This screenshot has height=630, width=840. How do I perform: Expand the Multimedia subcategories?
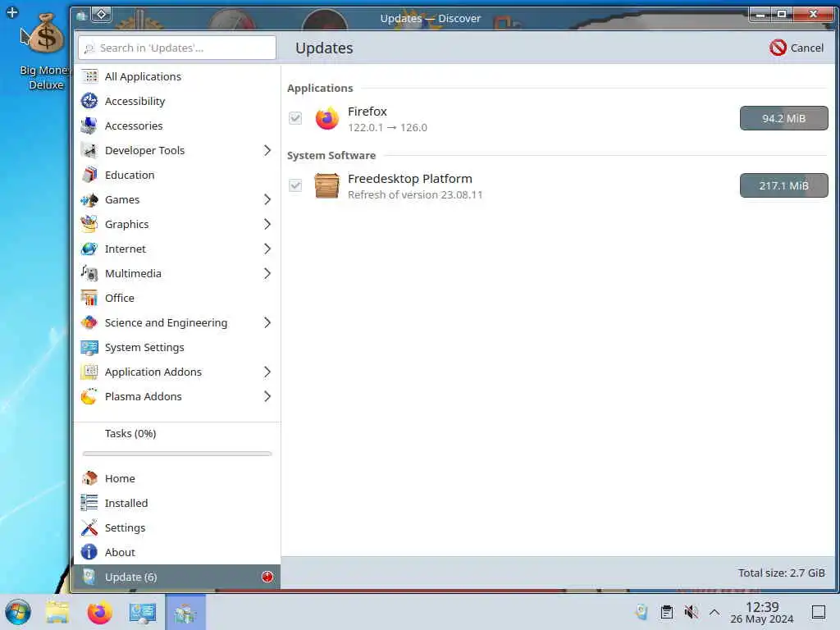click(x=267, y=273)
